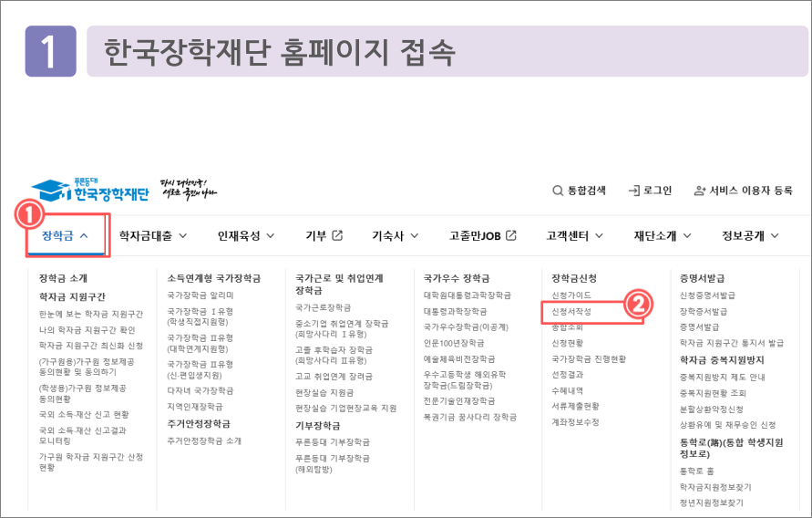Open 학자금 지원구간 최신화 신청 link

[91, 346]
